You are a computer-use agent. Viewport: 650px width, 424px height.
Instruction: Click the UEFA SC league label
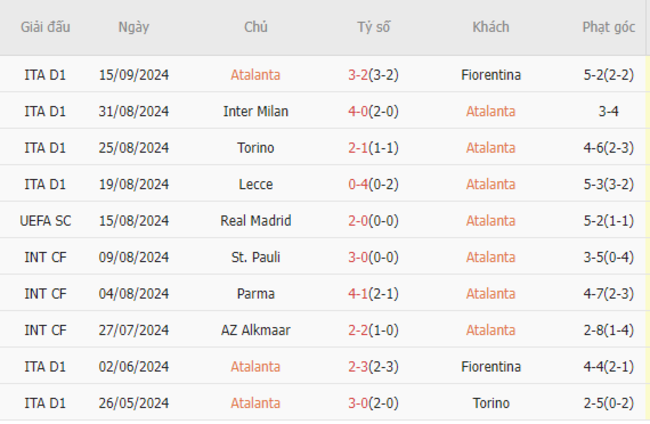point(45,221)
